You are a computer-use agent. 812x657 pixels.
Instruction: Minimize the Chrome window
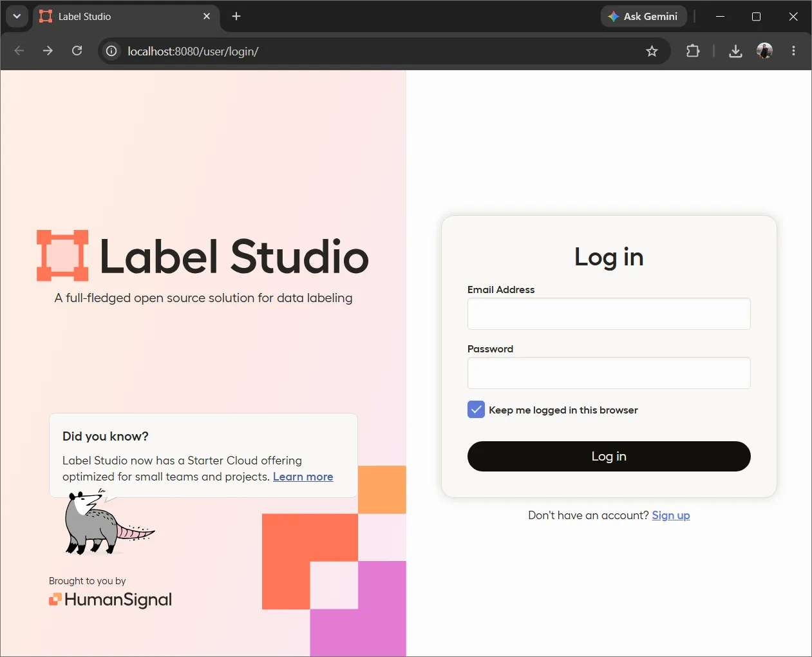(720, 16)
